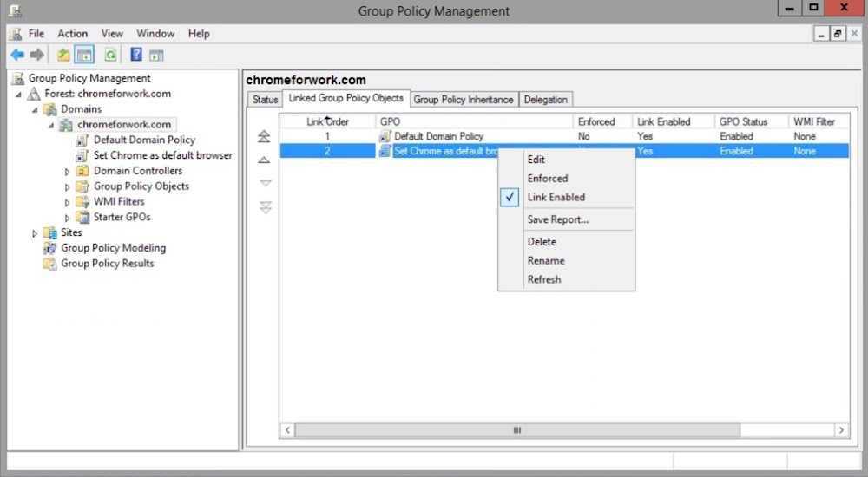Open the View menu
This screenshot has height=477, width=868.
tap(112, 33)
